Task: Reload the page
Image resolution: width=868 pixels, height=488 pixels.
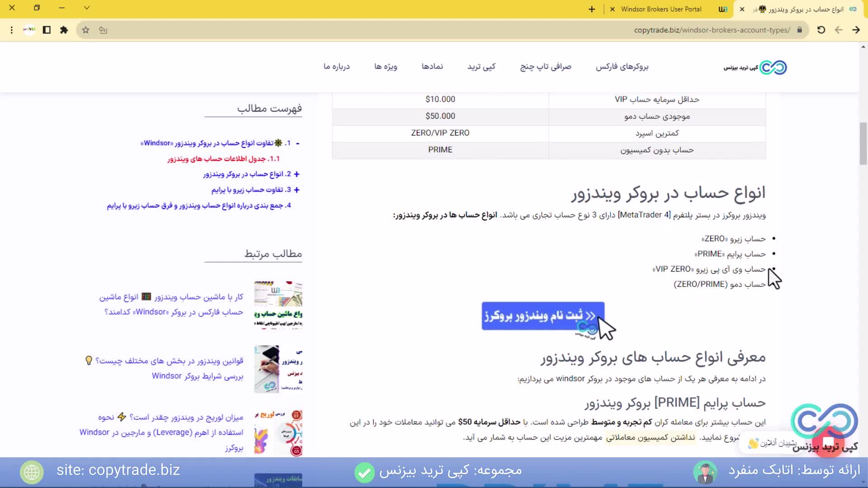Action: click(821, 30)
